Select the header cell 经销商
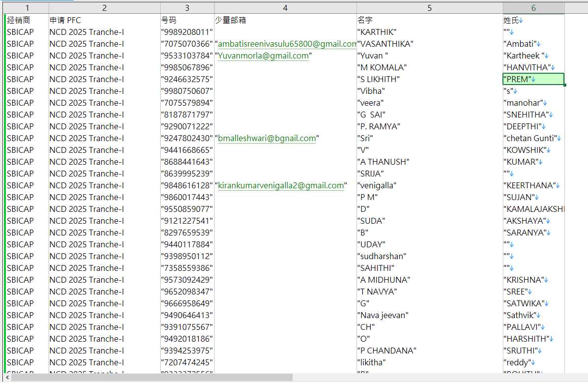588x383 pixels. (x=27, y=20)
